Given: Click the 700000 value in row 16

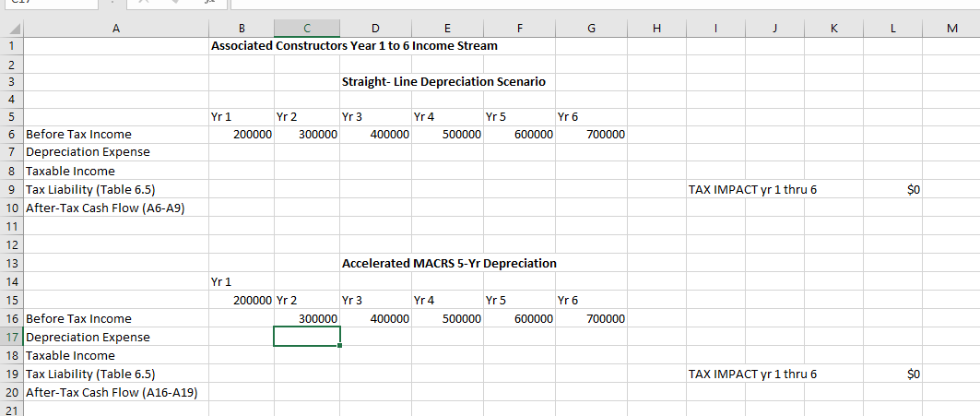Looking at the screenshot, I should click(x=606, y=319).
